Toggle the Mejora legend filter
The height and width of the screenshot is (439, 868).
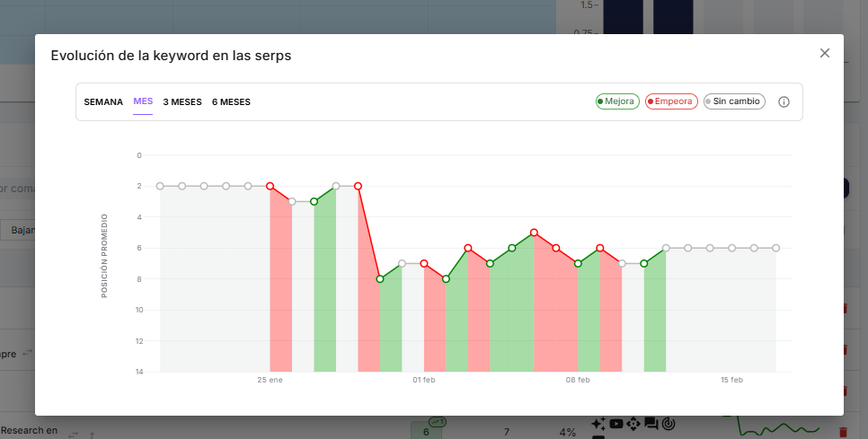tap(617, 101)
